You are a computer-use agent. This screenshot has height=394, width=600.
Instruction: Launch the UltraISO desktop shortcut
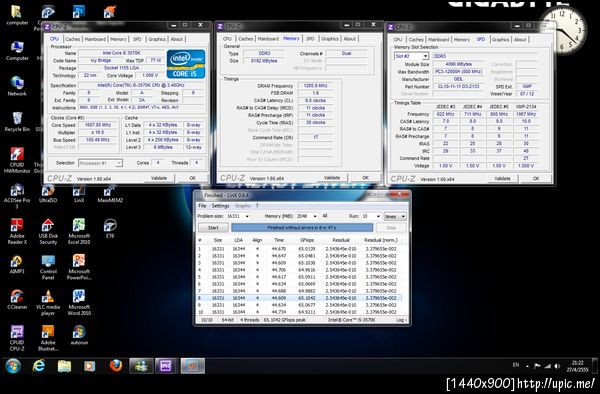click(48, 194)
